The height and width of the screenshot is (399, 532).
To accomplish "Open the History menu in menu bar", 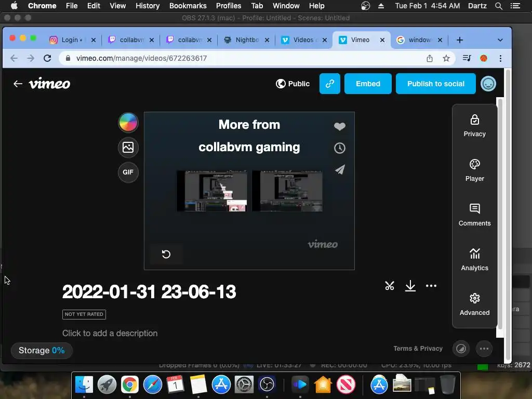I will coord(147,6).
